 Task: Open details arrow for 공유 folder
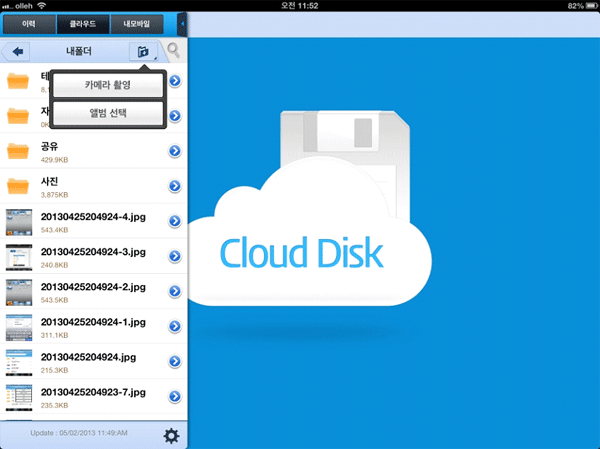pos(175,151)
